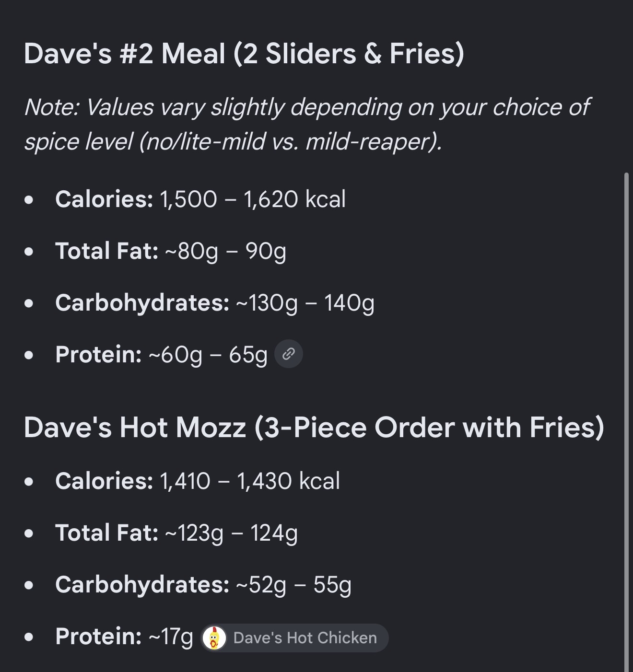Click the bullet before Protein ~17g

pos(29,637)
